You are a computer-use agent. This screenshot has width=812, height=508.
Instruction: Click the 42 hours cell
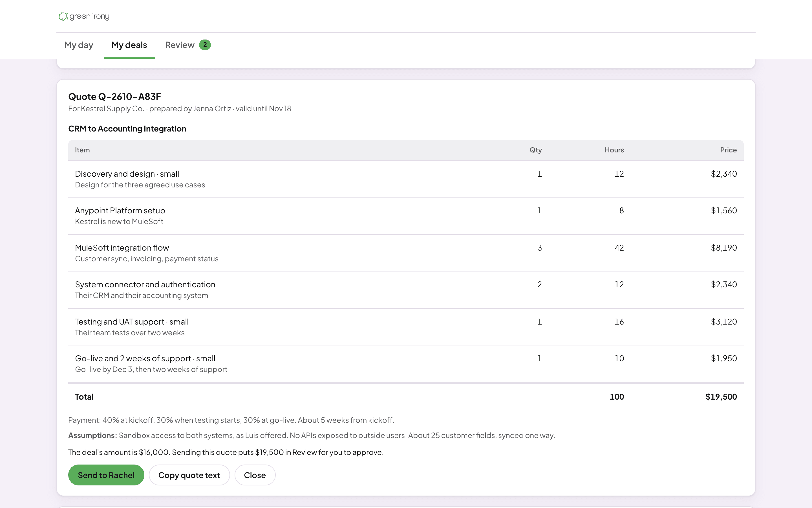(619, 248)
